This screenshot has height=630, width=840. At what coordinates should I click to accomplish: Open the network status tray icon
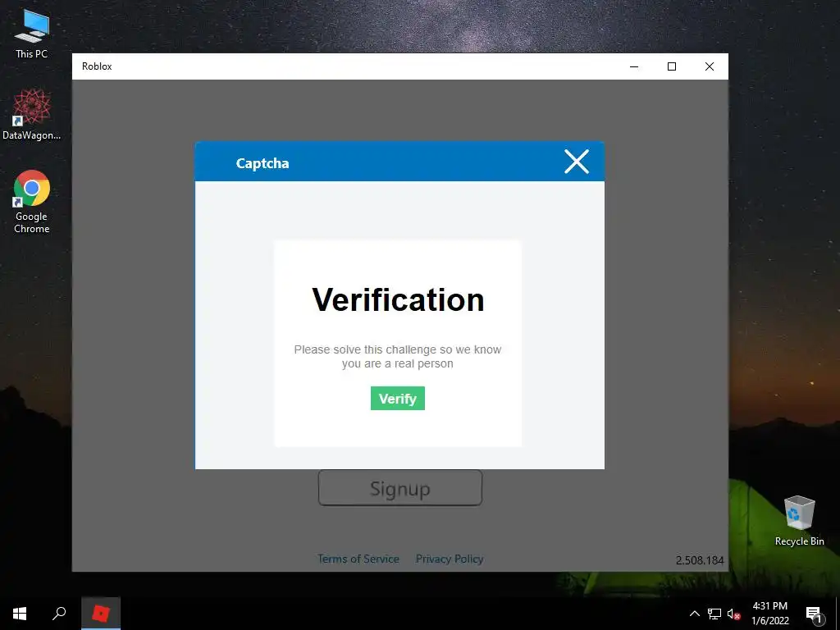(x=714, y=614)
